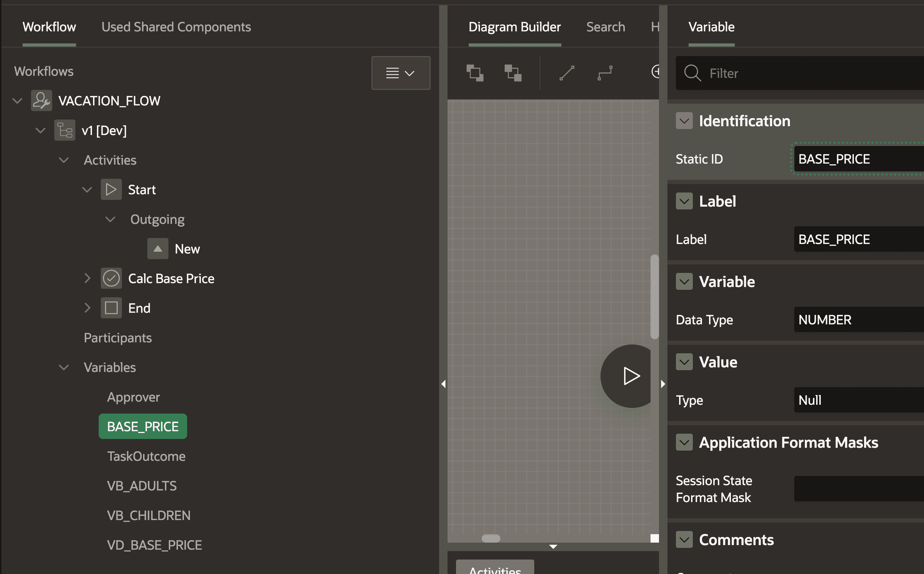
Task: Click the VACATION_FLOW workflow icon
Action: 41,100
